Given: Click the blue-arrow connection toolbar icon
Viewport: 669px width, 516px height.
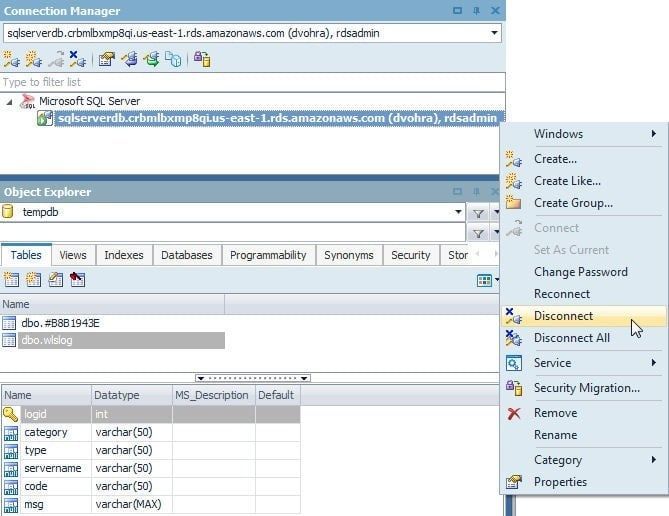Looking at the screenshot, I should [129, 59].
